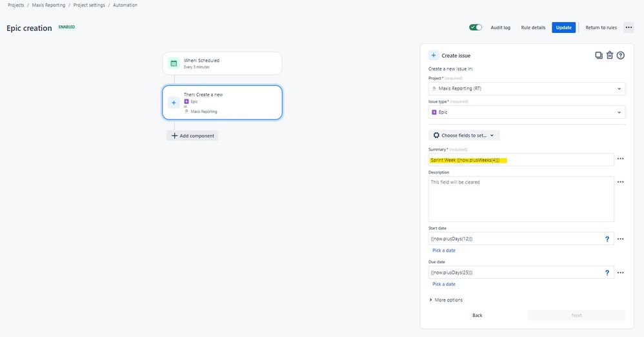This screenshot has width=644, height=337.
Task: Open Due date help icon
Action: pyautogui.click(x=607, y=272)
